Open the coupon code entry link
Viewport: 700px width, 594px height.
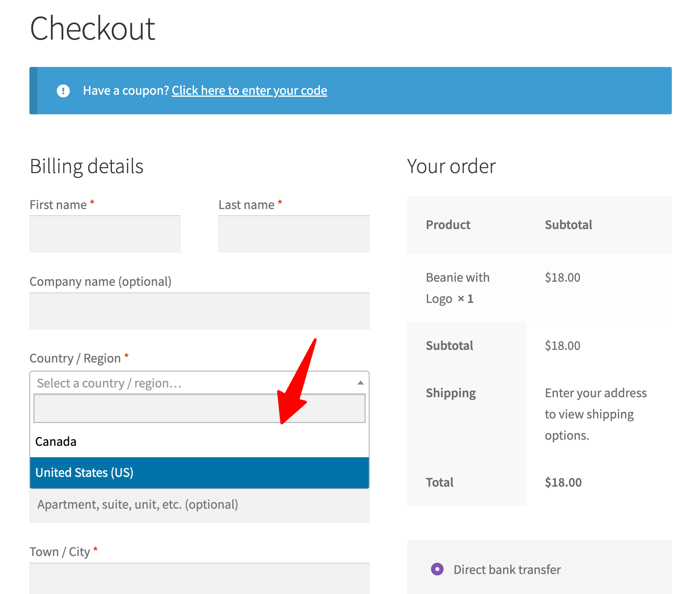[x=249, y=91]
